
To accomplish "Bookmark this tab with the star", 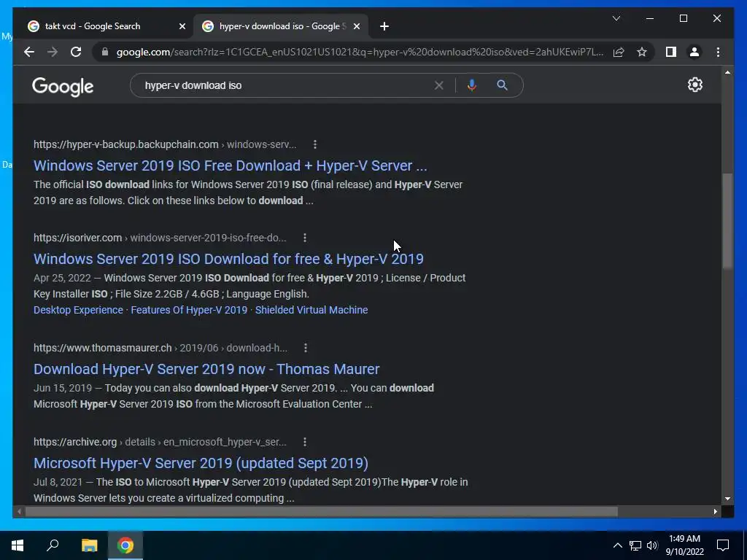I will tap(642, 52).
